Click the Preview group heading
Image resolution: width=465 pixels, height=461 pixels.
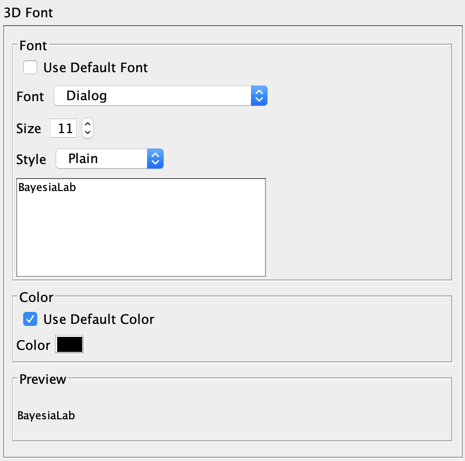(43, 379)
